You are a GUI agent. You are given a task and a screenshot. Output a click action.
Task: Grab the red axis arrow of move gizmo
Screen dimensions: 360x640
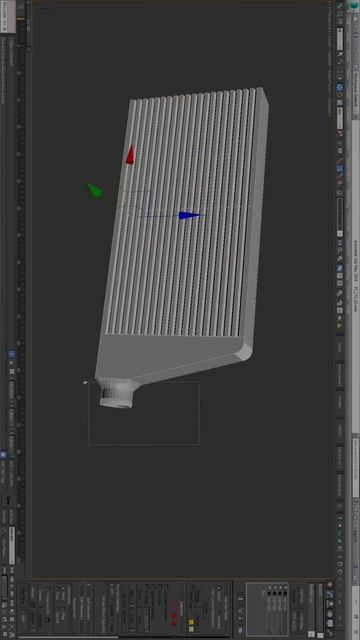130,155
